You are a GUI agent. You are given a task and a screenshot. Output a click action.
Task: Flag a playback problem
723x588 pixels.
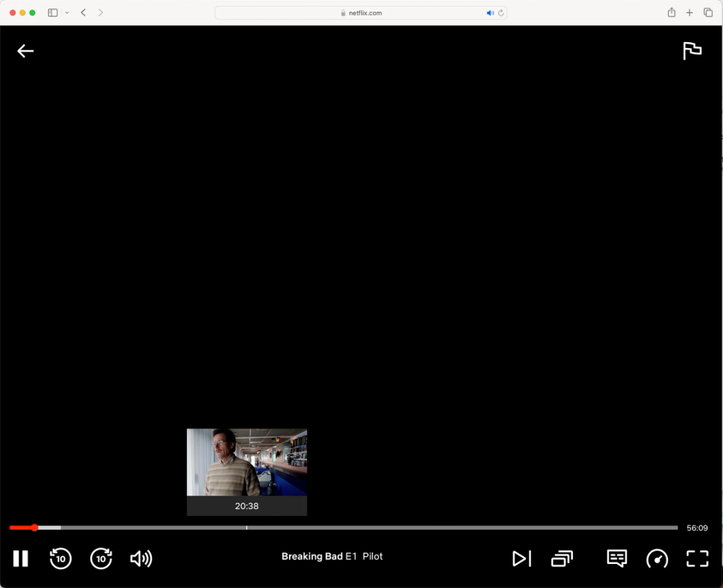tap(693, 51)
